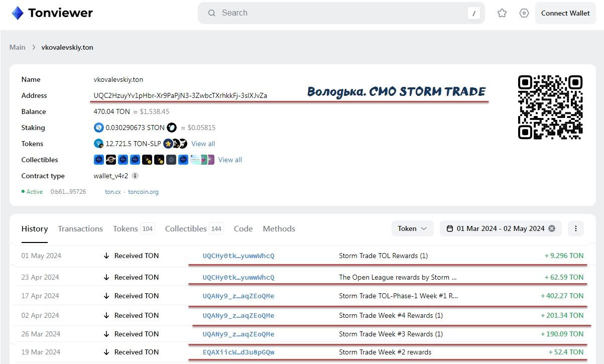This screenshot has height=364, width=604.
Task: Go to Main breadcrumb
Action: pos(17,47)
